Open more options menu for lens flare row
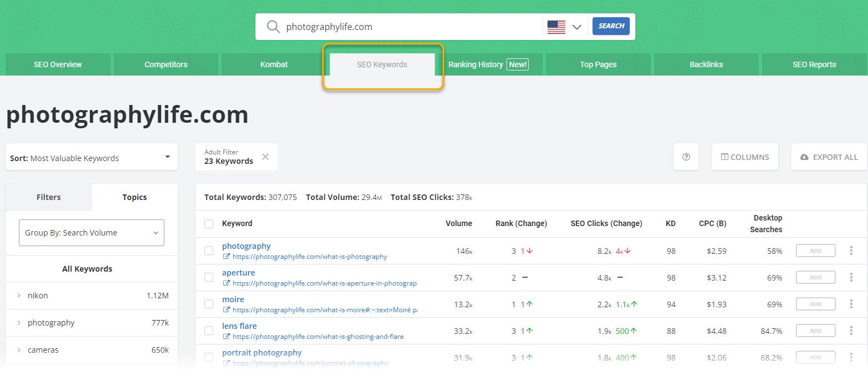 click(x=851, y=331)
